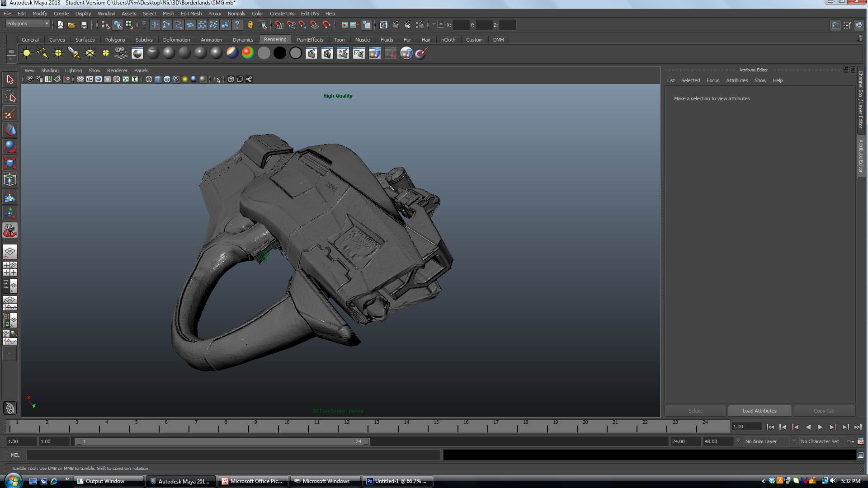This screenshot has width=868, height=488.
Task: Select the Soft Modification tool
Action: click(10, 197)
